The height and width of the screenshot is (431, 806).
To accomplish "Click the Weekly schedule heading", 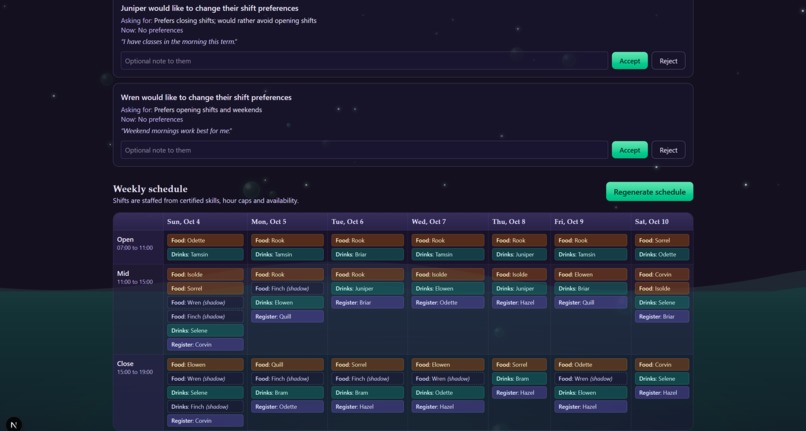I will tap(150, 189).
